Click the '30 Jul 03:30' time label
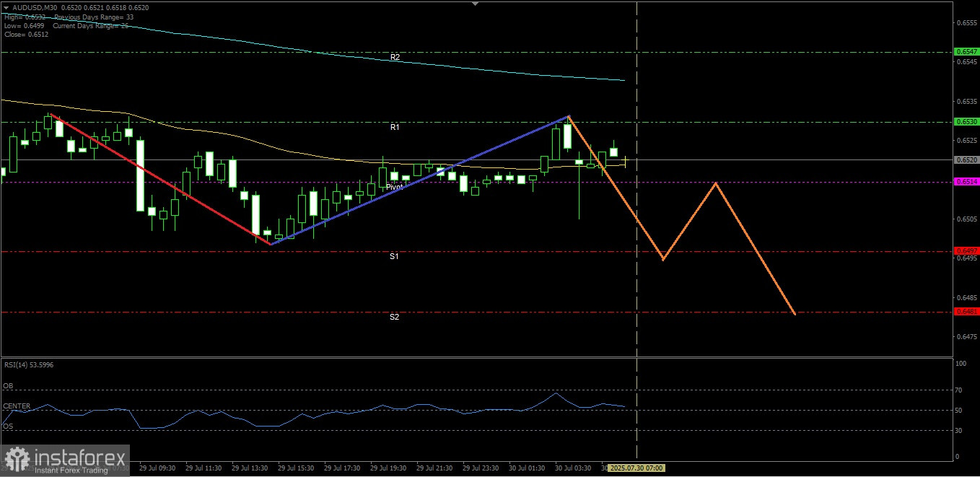This screenshot has width=980, height=477. point(573,468)
